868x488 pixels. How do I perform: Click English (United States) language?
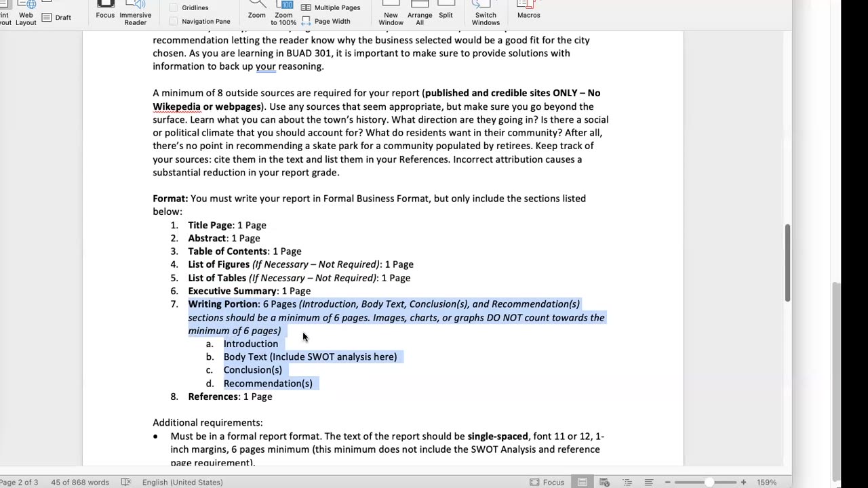point(182,482)
